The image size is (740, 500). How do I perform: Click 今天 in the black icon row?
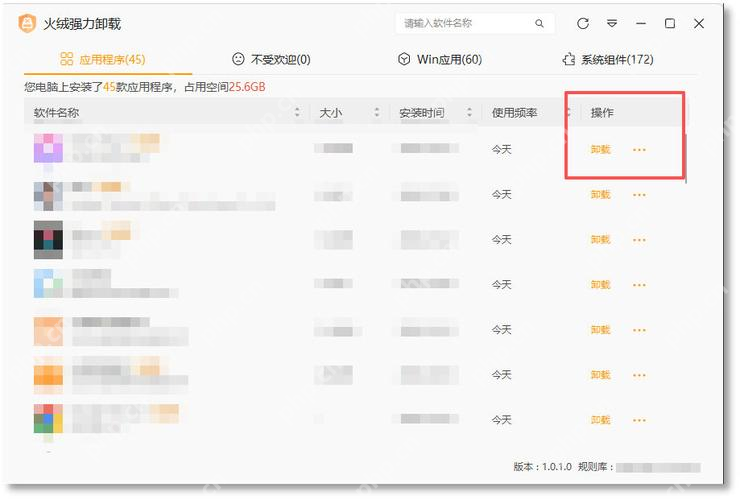[x=502, y=240]
